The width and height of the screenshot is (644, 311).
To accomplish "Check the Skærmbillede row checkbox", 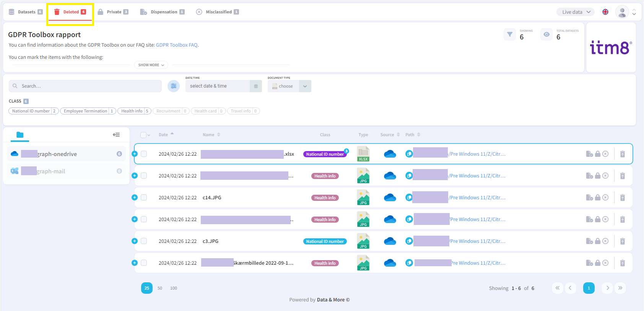I will [144, 263].
